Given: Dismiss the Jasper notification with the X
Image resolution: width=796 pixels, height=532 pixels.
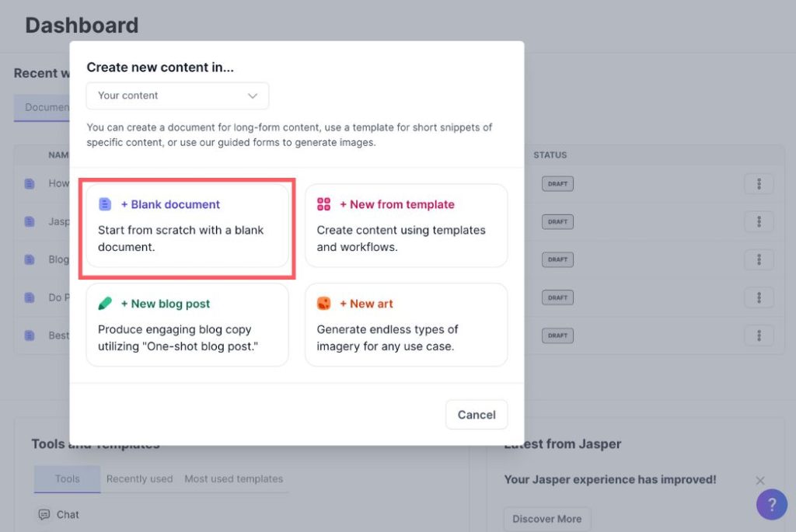Looking at the screenshot, I should pyautogui.click(x=760, y=480).
